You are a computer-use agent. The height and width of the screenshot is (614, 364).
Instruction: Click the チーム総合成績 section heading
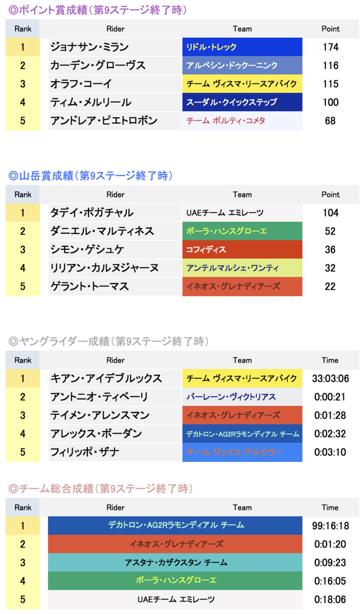(101, 489)
